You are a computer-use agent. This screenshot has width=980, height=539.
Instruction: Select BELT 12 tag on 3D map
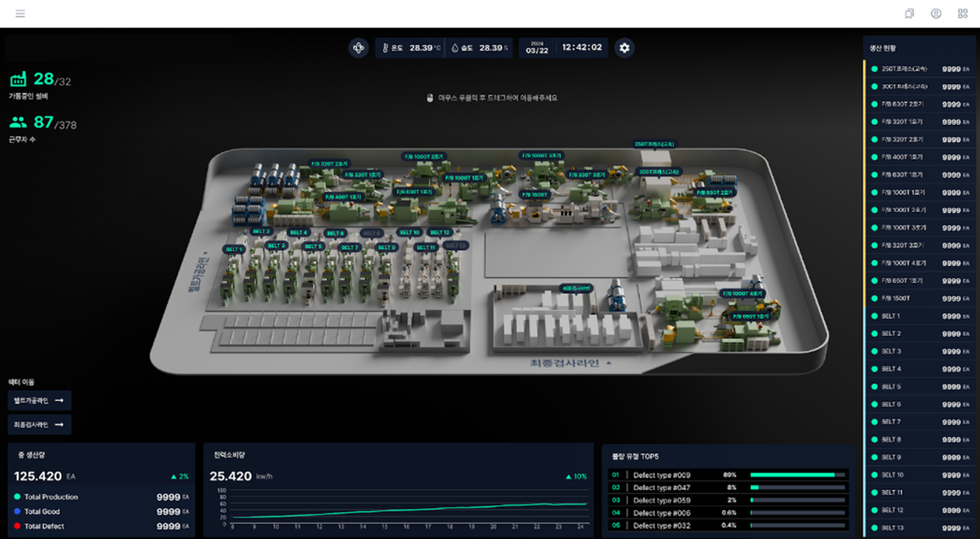439,232
